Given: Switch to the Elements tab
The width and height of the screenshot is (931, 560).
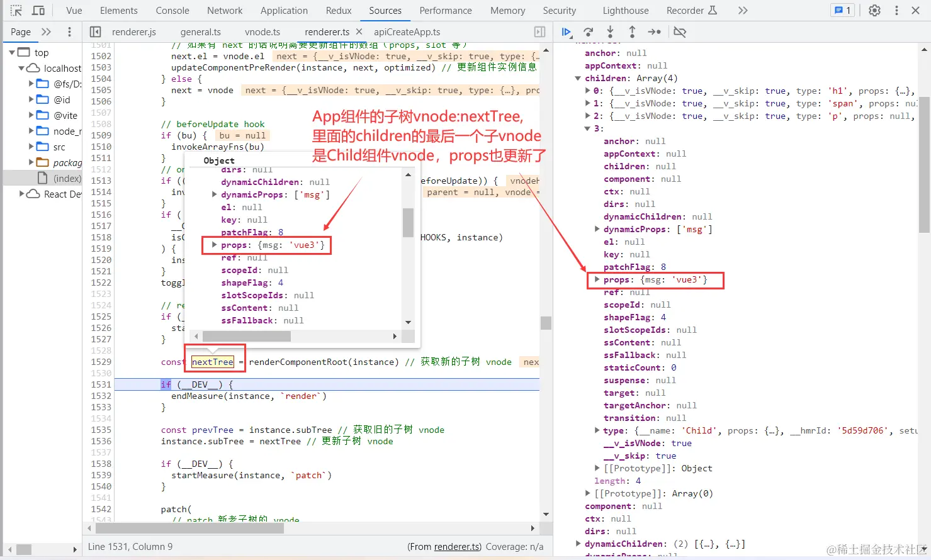Looking at the screenshot, I should (x=119, y=11).
